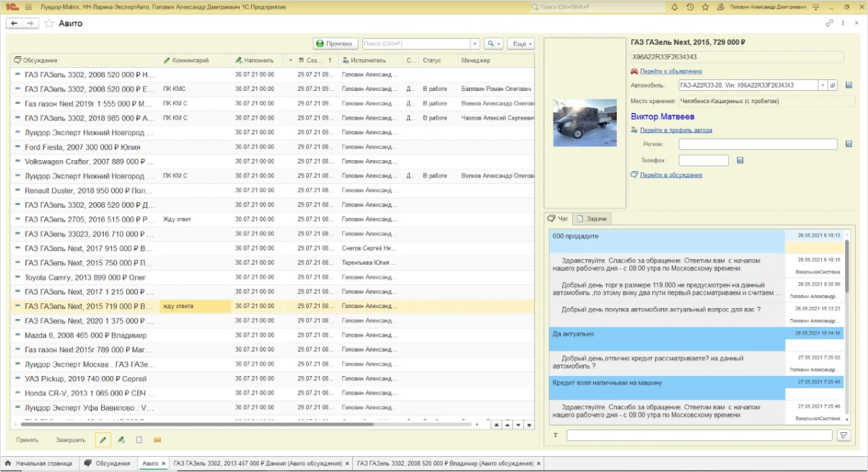Open the 1C main menu hamburger icon
The height and width of the screenshot is (472, 868).
pyautogui.click(x=28, y=7)
